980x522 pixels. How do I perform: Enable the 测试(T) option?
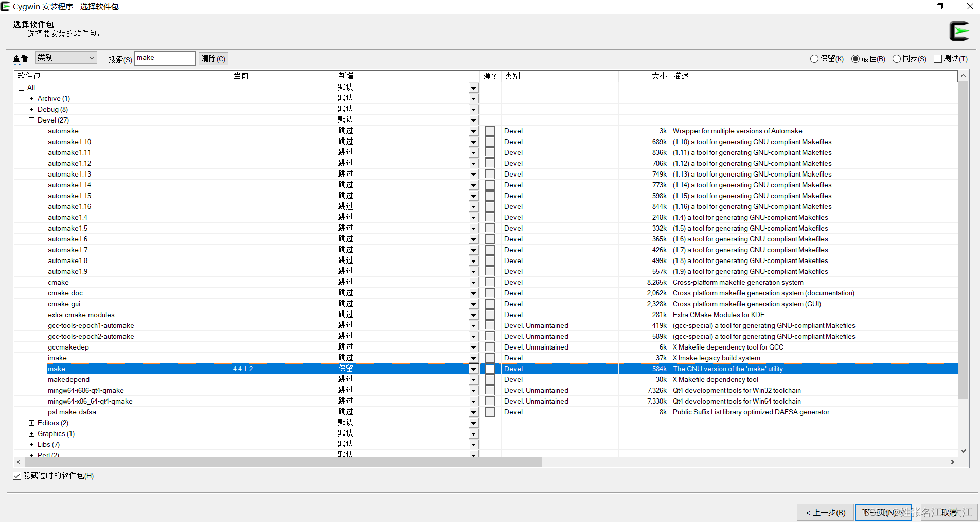938,59
